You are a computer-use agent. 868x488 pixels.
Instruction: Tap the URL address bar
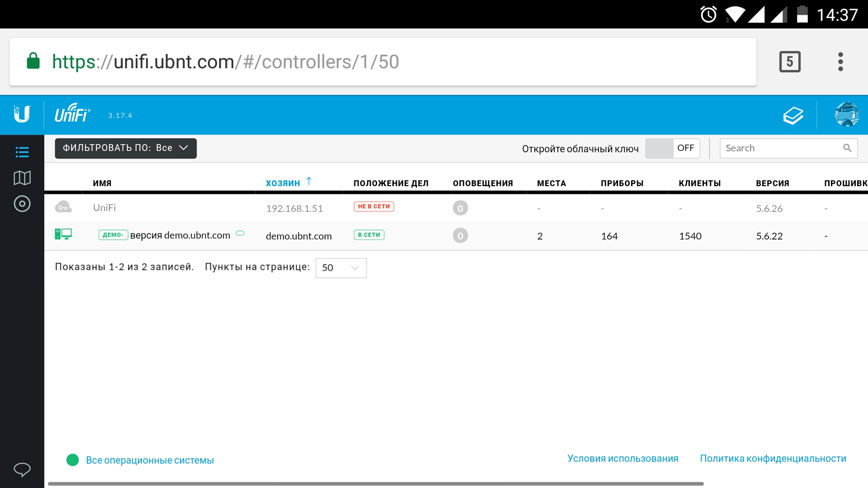[x=382, y=61]
